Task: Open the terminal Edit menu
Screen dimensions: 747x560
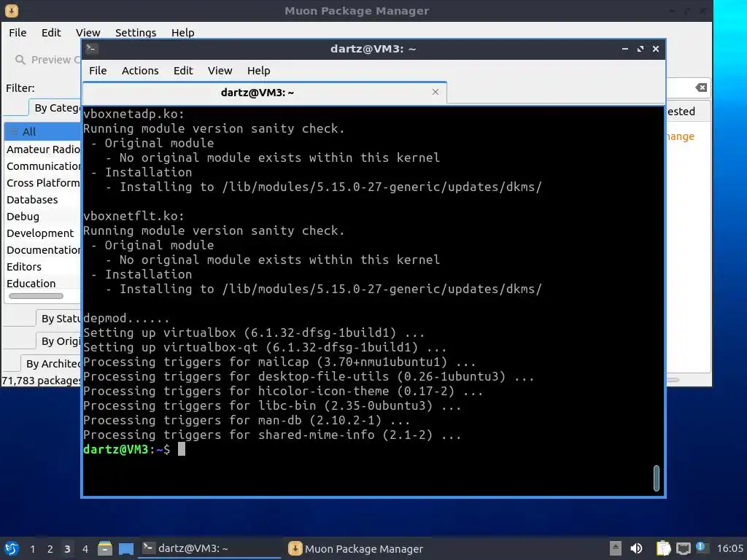Action: (183, 71)
